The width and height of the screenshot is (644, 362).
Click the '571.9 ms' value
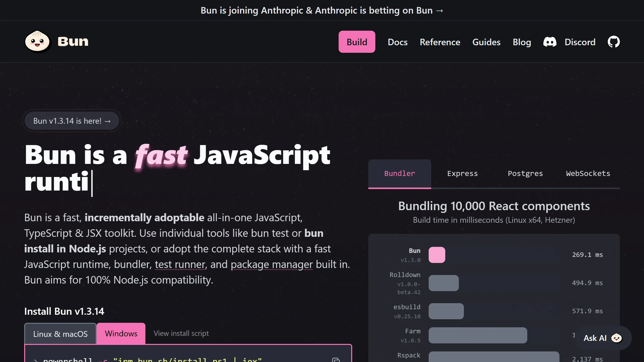tap(587, 311)
